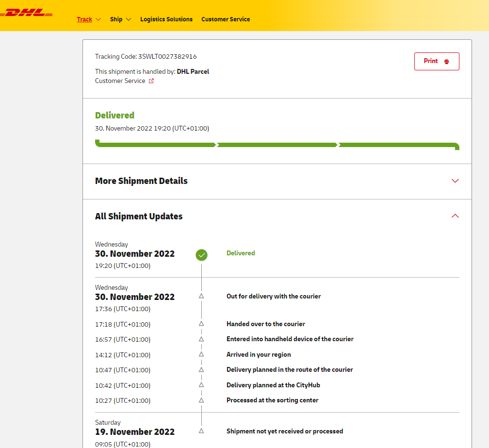This screenshot has width=489, height=448.
Task: Click the tracking code 3SWLT0027382916
Action: click(x=167, y=57)
